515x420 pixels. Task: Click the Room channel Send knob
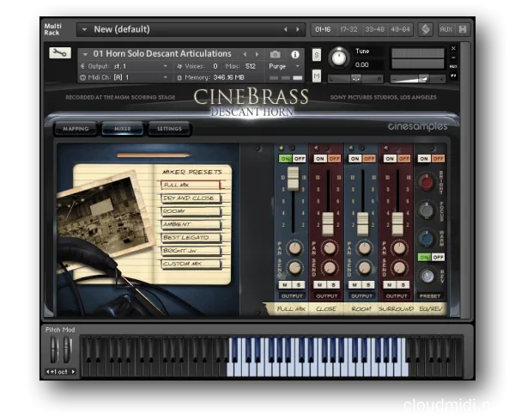click(364, 267)
